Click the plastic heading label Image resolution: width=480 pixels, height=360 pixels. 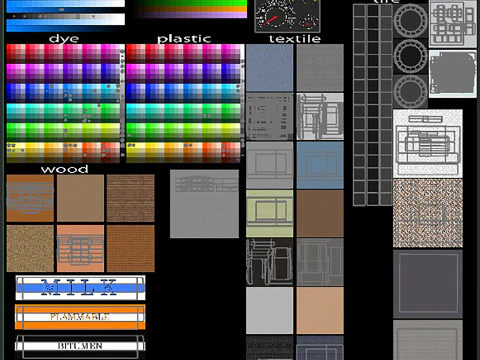click(184, 39)
